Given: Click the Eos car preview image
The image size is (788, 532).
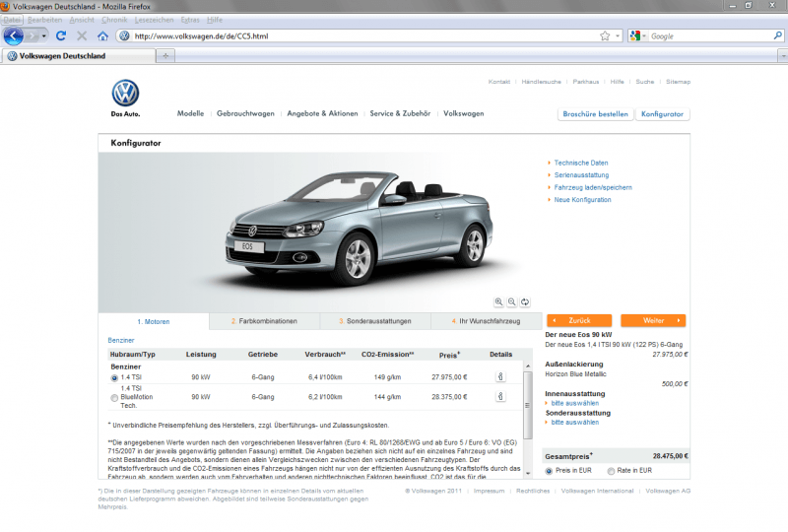Looking at the screenshot, I should pyautogui.click(x=360, y=229).
